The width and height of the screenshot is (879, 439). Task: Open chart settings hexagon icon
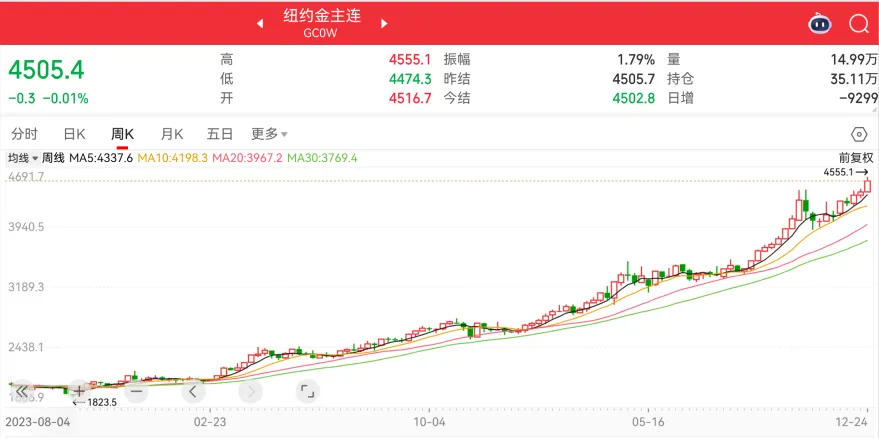pyautogui.click(x=858, y=134)
